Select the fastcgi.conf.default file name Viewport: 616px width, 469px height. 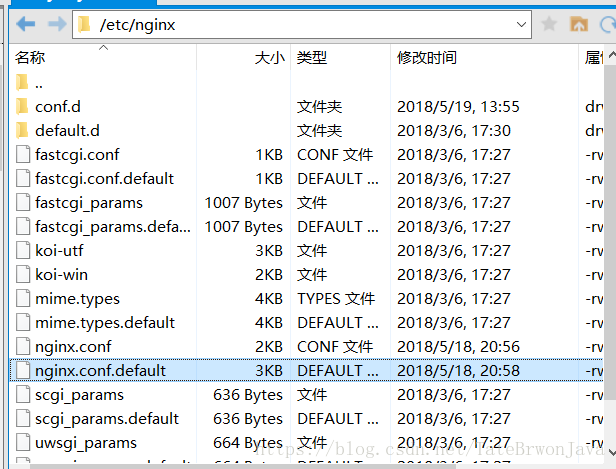[x=104, y=179]
